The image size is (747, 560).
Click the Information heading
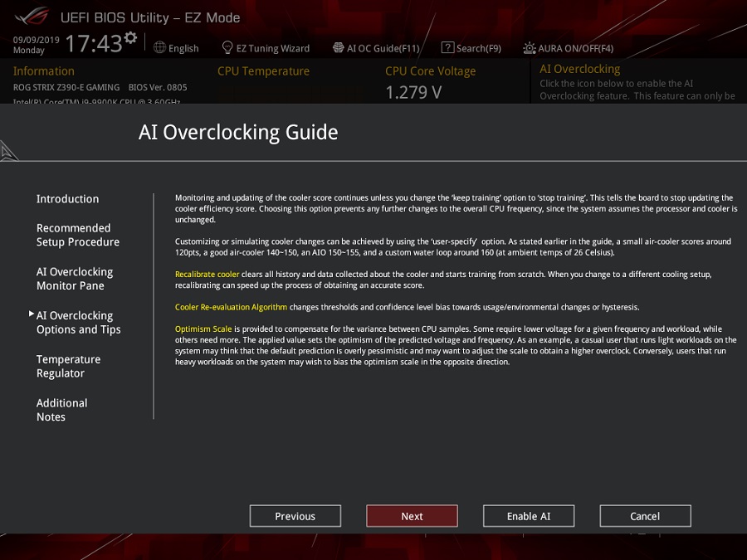(x=44, y=71)
